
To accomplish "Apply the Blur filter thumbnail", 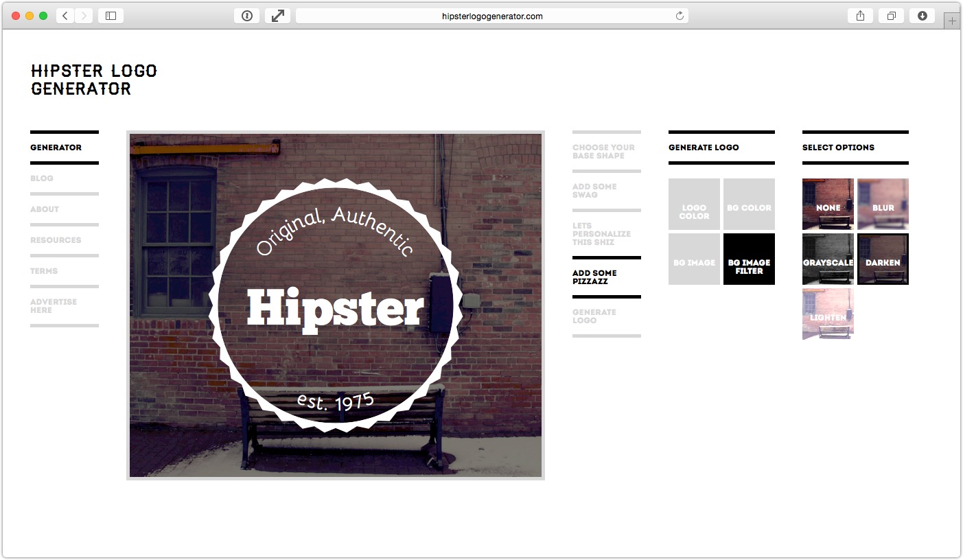I will (x=883, y=204).
